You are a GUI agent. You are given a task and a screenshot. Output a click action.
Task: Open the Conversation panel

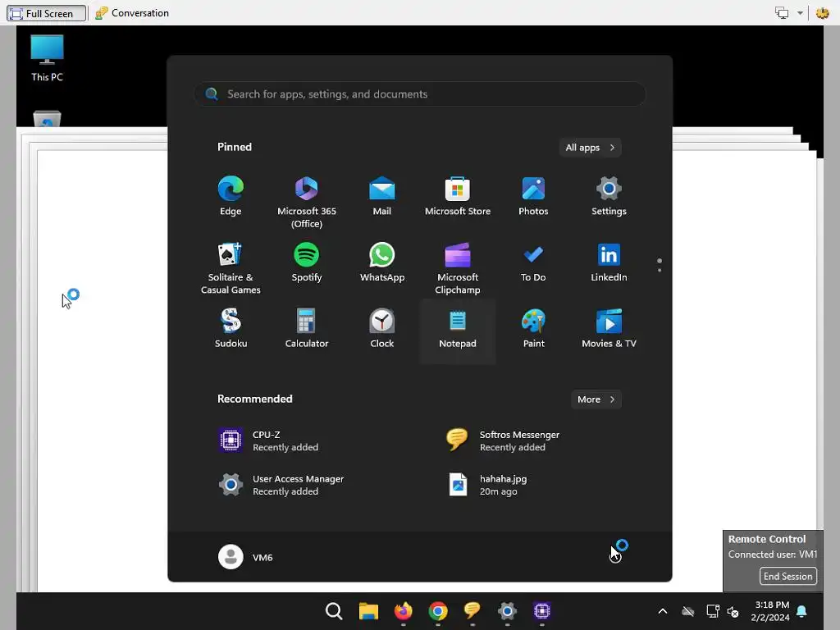click(132, 13)
